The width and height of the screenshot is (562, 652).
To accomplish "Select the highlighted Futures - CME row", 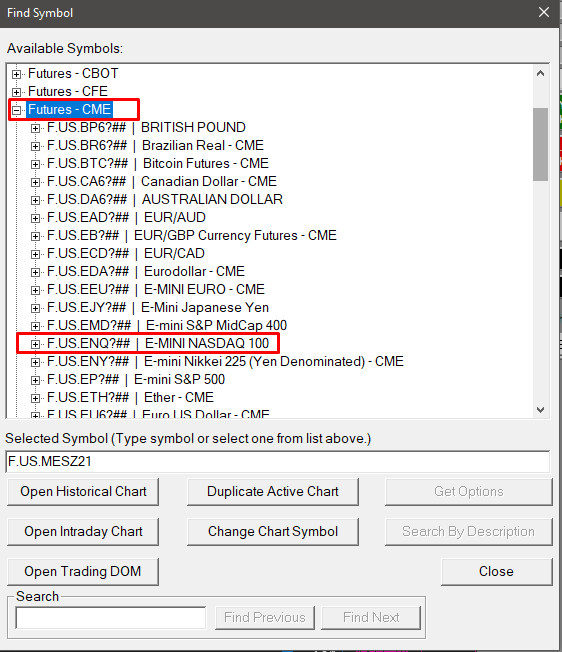I will (x=69, y=109).
